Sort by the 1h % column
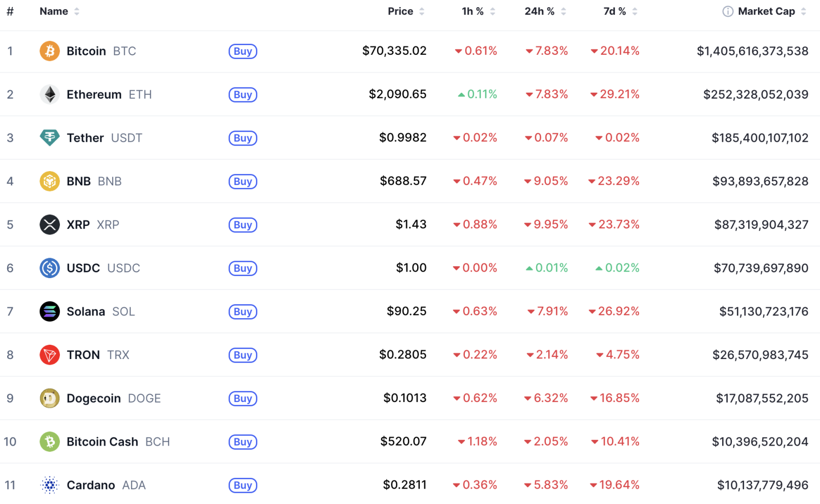 pyautogui.click(x=473, y=11)
